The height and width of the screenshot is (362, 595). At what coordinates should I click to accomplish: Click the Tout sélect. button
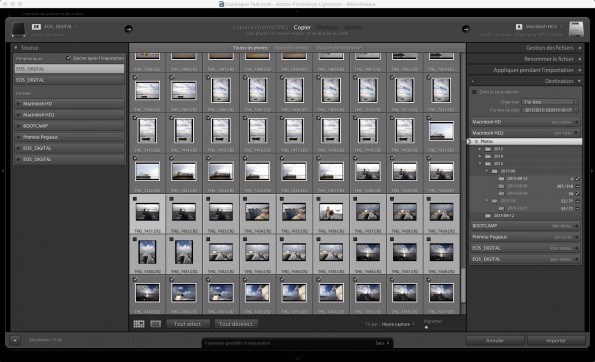point(187,324)
